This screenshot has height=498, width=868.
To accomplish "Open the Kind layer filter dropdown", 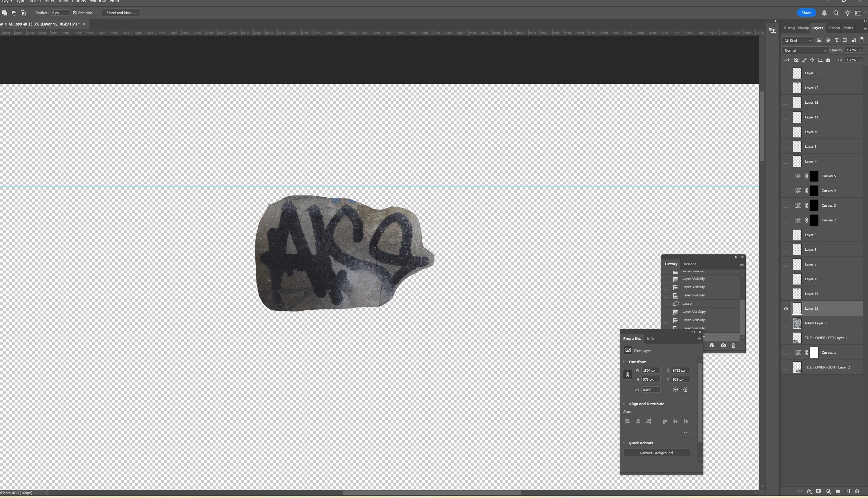I will (798, 41).
